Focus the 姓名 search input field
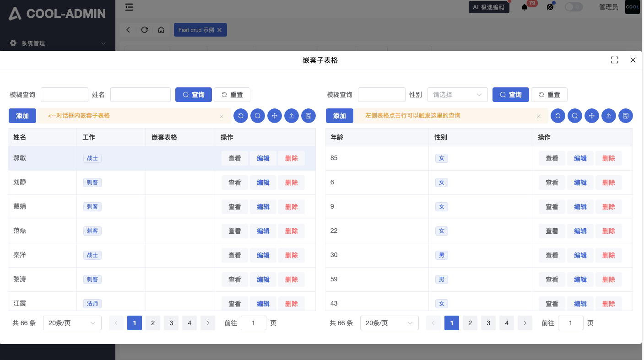This screenshot has height=360, width=644. pos(141,95)
